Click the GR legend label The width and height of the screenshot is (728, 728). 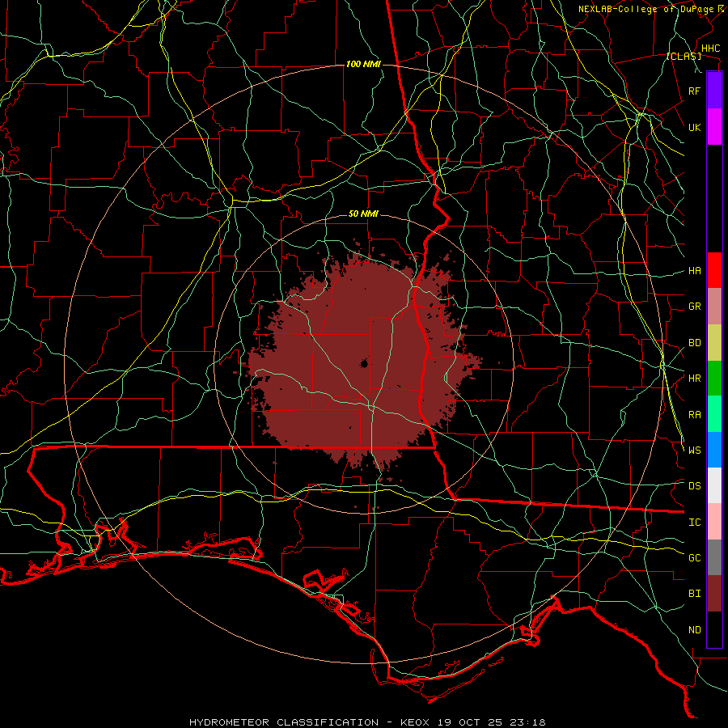(694, 307)
